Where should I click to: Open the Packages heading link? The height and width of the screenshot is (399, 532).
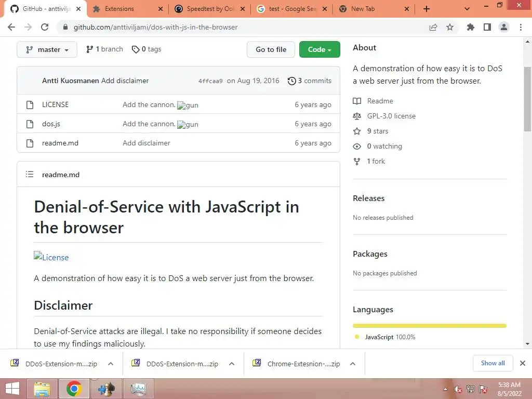point(370,254)
